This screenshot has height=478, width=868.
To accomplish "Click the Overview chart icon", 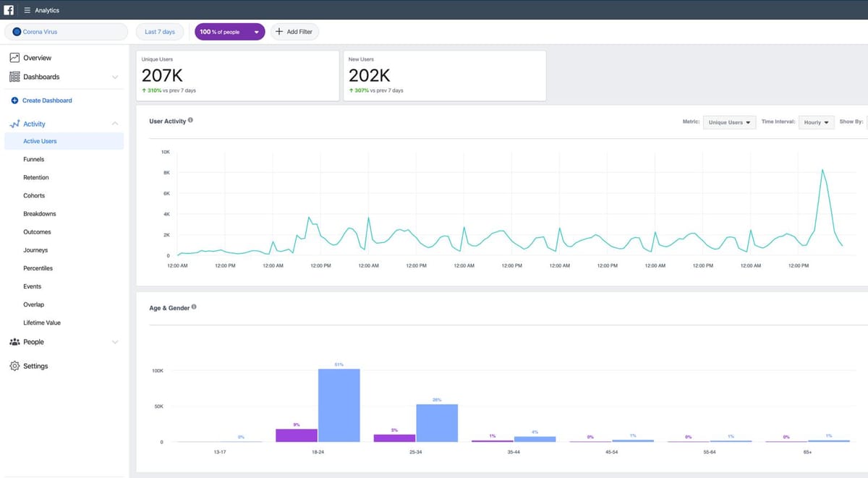I will click(x=14, y=58).
